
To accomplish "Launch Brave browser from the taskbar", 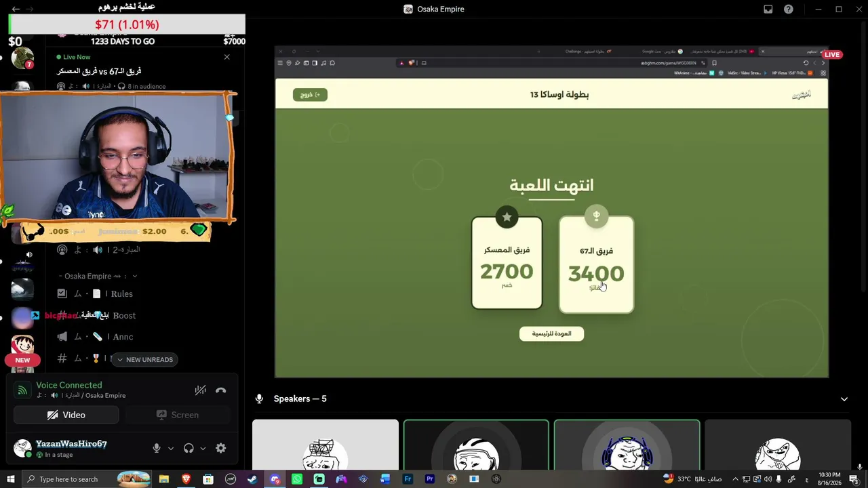I will tap(186, 479).
